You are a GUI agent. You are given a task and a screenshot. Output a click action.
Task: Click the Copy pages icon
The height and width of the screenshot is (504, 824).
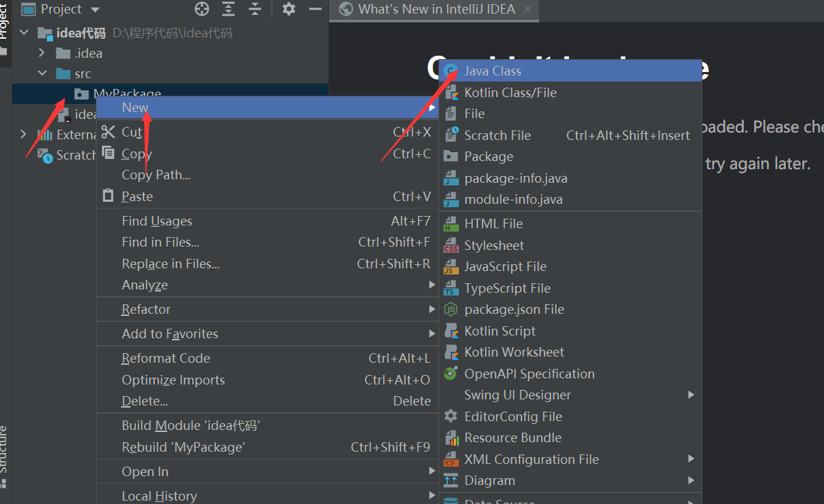pyautogui.click(x=108, y=153)
